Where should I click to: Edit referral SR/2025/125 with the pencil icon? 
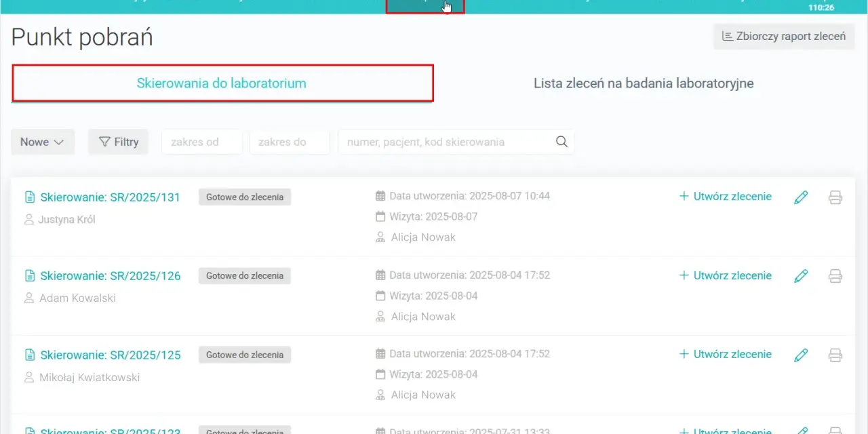click(x=801, y=355)
